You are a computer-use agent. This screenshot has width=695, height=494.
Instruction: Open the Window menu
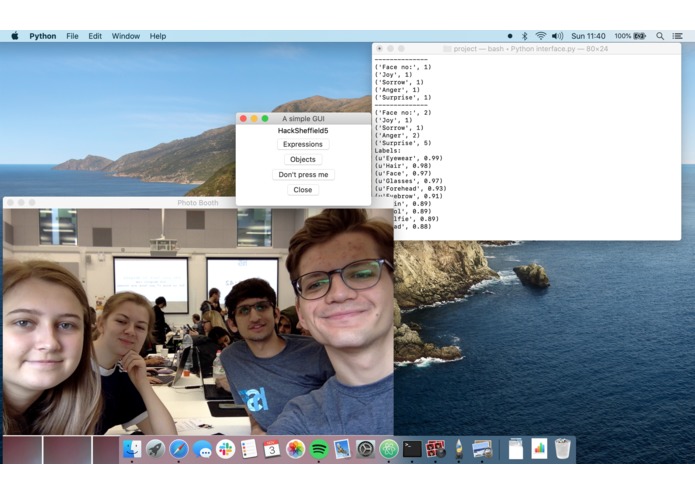pyautogui.click(x=126, y=36)
